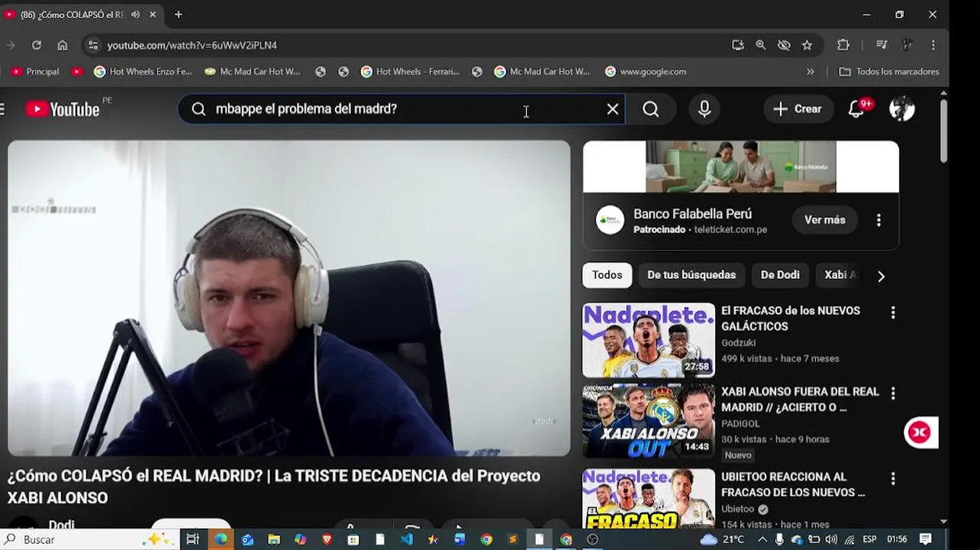Open the browser extensions puzzle icon
980x550 pixels.
coord(843,45)
